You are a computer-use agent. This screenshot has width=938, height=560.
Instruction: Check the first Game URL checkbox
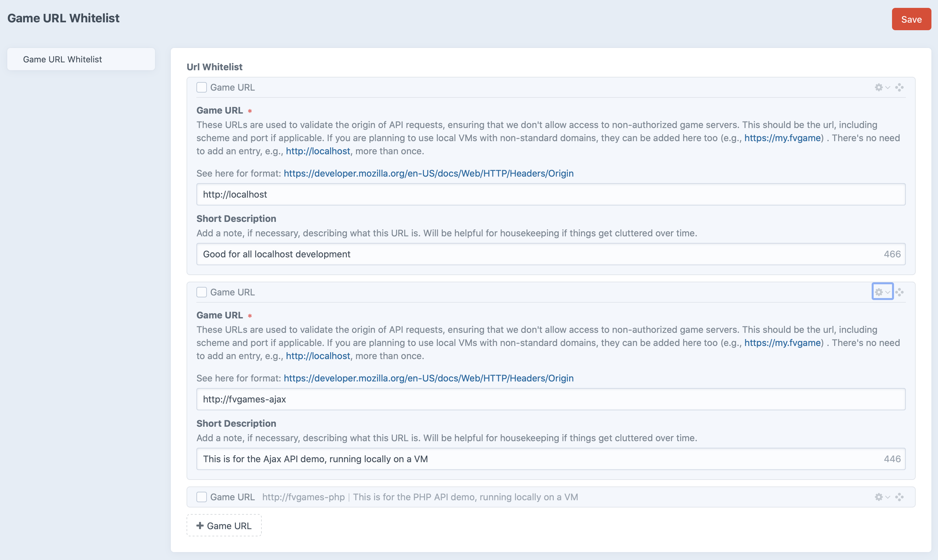(202, 87)
